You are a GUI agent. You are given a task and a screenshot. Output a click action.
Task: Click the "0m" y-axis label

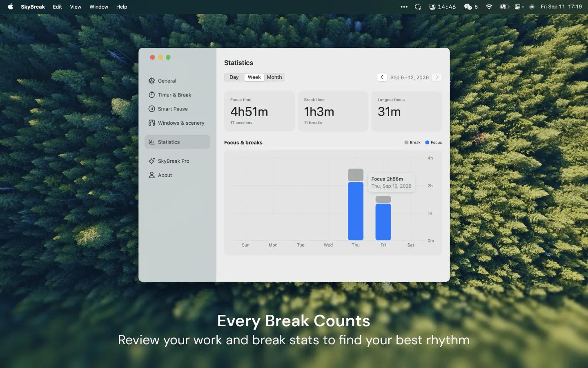(431, 241)
